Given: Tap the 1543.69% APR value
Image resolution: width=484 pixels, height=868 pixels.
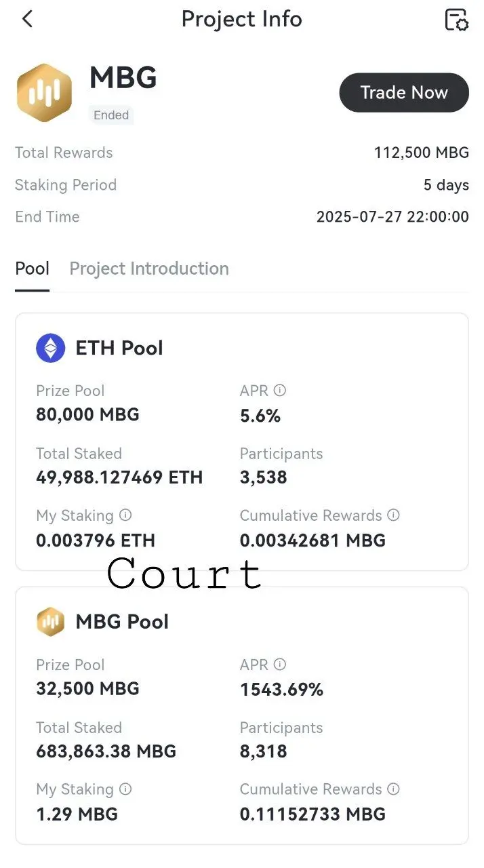Looking at the screenshot, I should tap(281, 690).
